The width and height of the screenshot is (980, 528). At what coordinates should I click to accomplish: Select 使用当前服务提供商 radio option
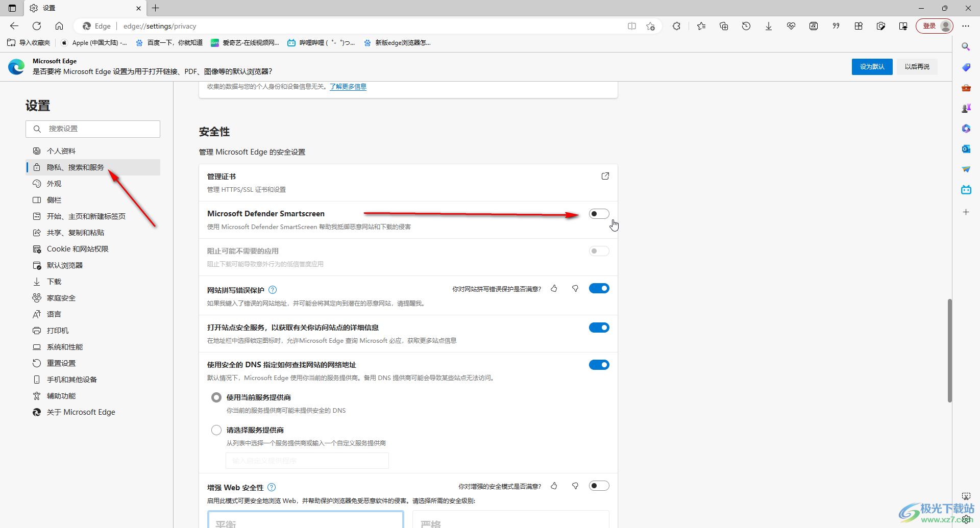point(216,397)
